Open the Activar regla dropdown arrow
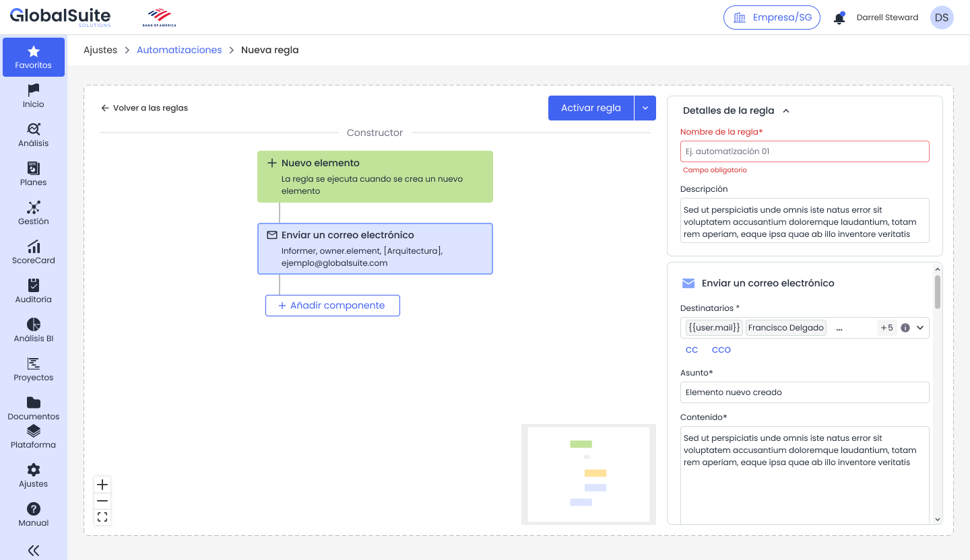Image resolution: width=970 pixels, height=560 pixels. click(x=645, y=108)
